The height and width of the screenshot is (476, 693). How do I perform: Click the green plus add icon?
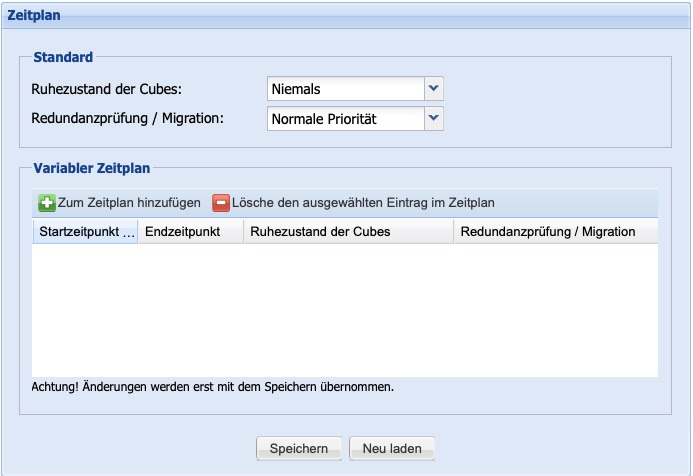[47, 203]
